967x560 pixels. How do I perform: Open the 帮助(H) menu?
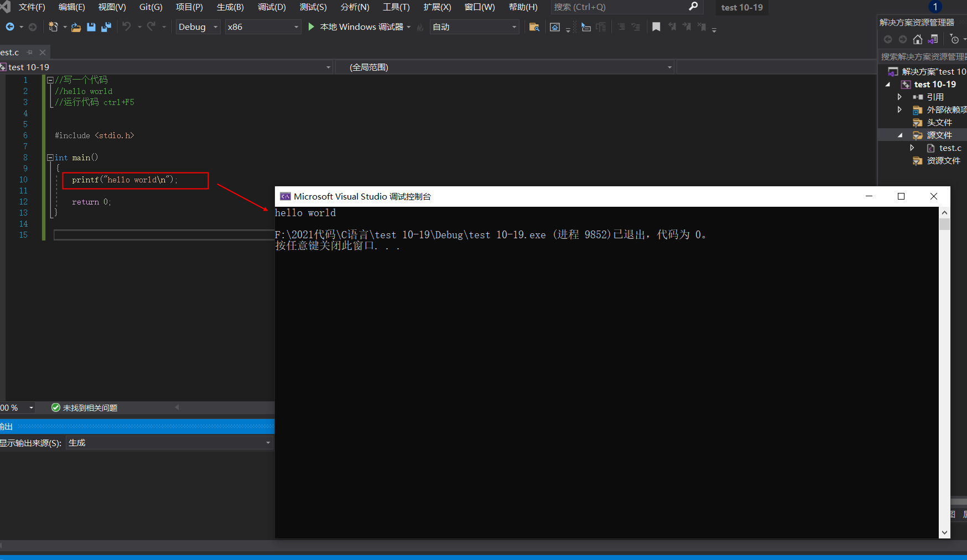click(523, 7)
